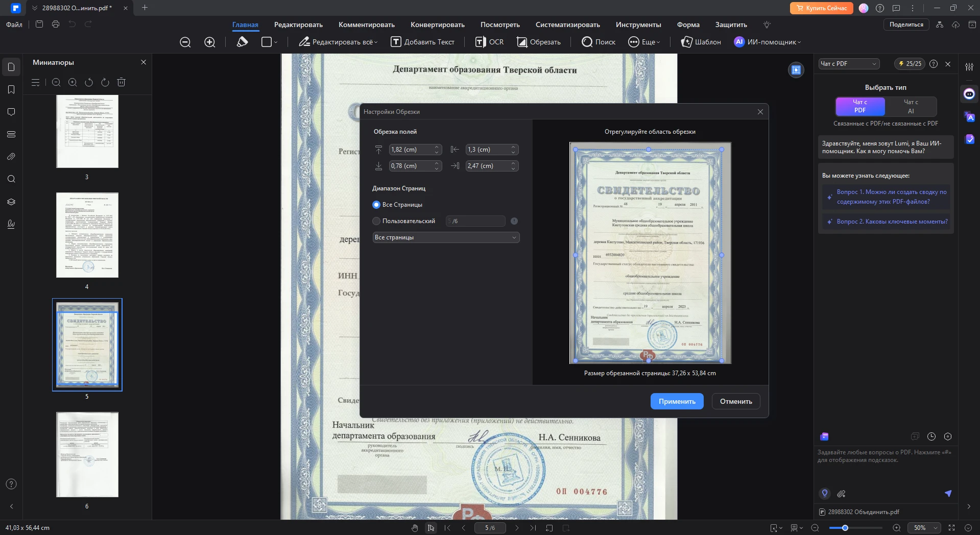Go to the last page arrow
The width and height of the screenshot is (980, 535).
click(x=533, y=528)
